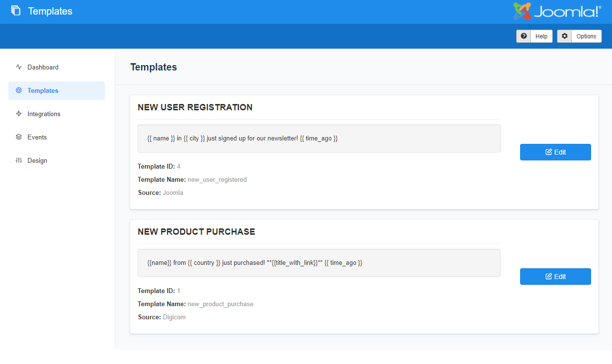Open the Dashboard section

(x=43, y=67)
